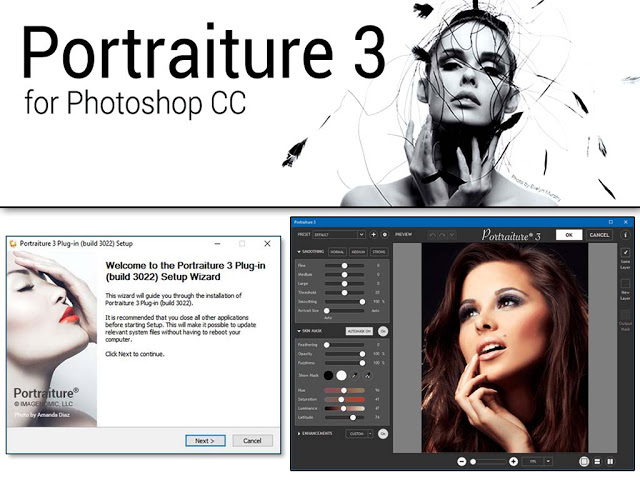Collapse the Smoothing section
This screenshot has height=480, width=640.
299,252
